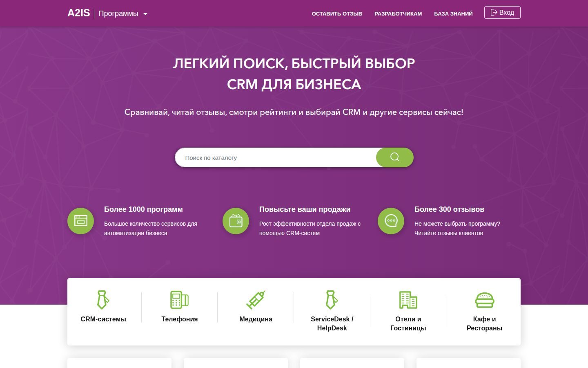This screenshot has height=368, width=588.
Task: Open the CRM-системы category label
Action: coord(103,319)
